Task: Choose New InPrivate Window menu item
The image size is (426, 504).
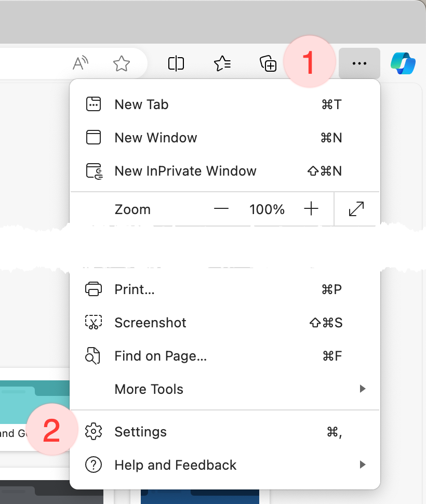Action: point(185,171)
